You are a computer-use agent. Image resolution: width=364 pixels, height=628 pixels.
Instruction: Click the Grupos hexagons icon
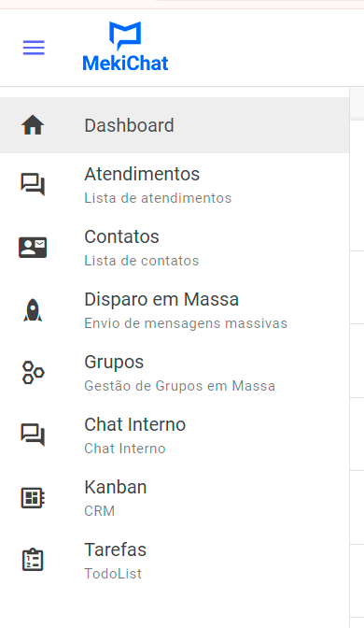(33, 373)
